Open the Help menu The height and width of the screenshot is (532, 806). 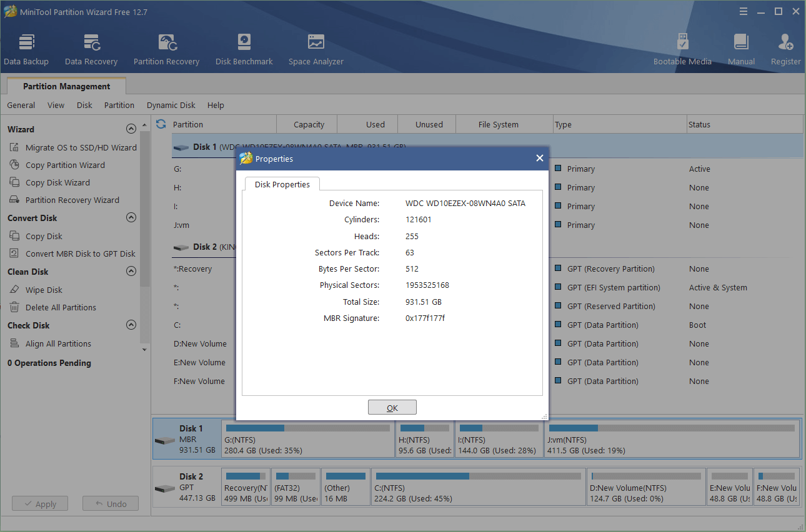(216, 105)
